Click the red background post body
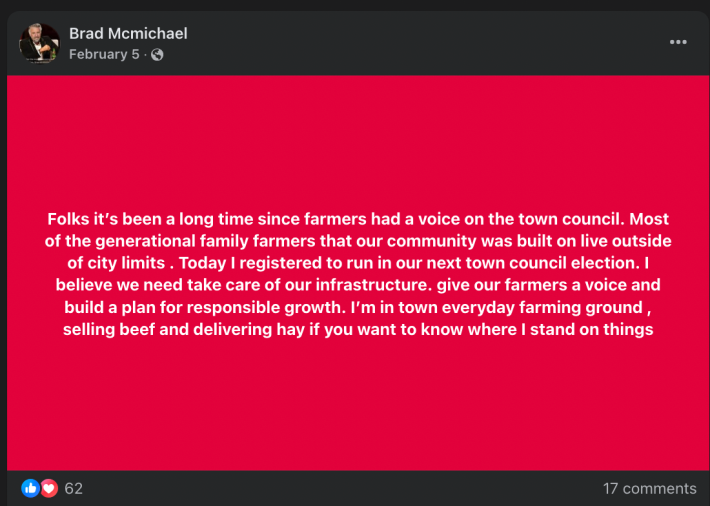 [358, 273]
